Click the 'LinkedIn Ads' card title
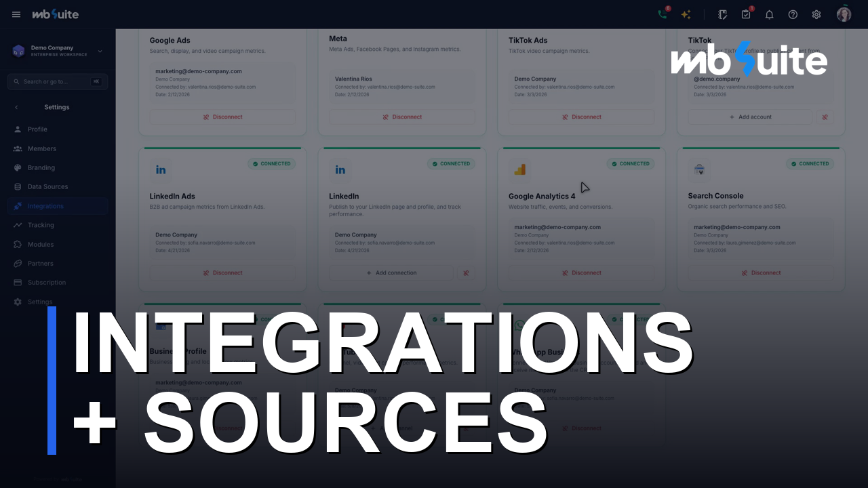 tap(172, 197)
